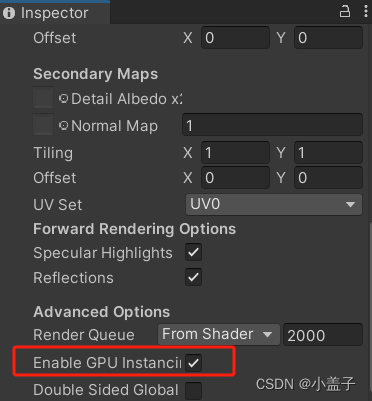Click the Secondary Maps Tiling X field
This screenshot has height=401, width=372.
coord(235,153)
